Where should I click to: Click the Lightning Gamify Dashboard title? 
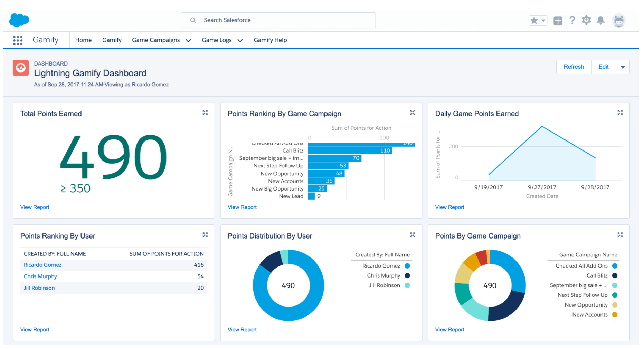(x=90, y=73)
